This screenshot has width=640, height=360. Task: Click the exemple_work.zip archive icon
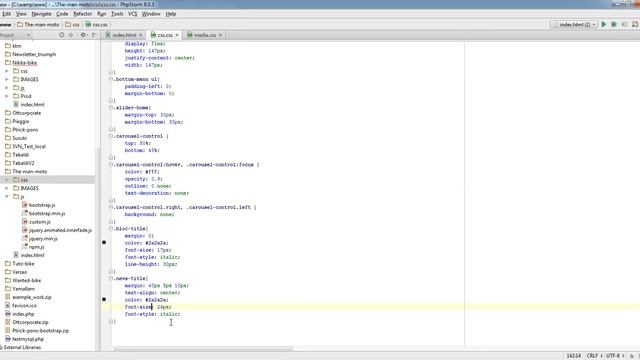[8, 297]
